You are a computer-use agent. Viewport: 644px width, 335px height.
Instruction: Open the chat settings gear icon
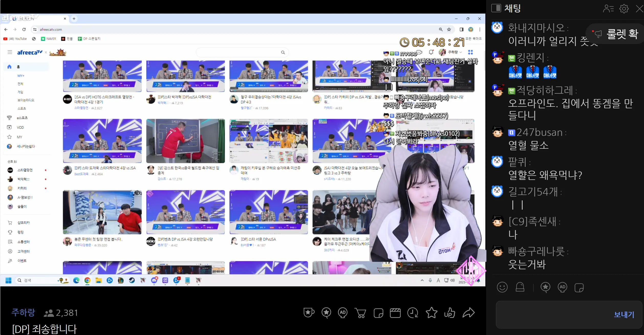tap(624, 8)
